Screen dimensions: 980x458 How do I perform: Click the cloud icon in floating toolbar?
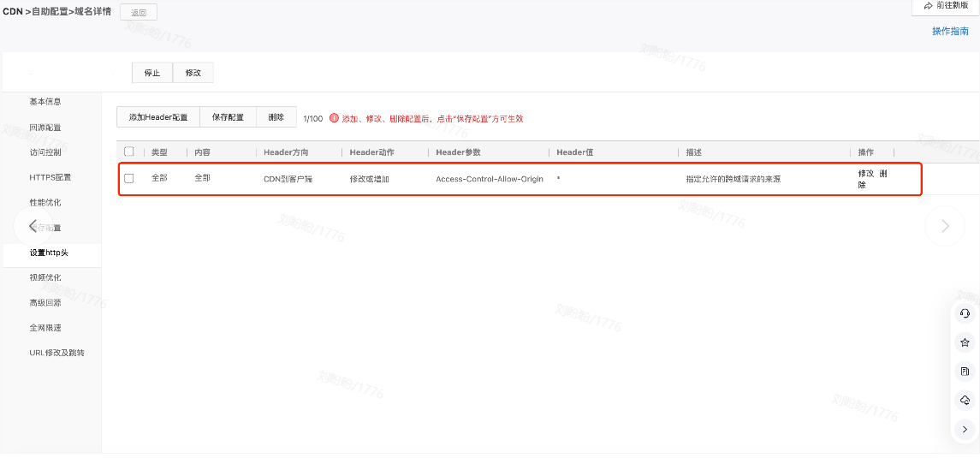[965, 401]
